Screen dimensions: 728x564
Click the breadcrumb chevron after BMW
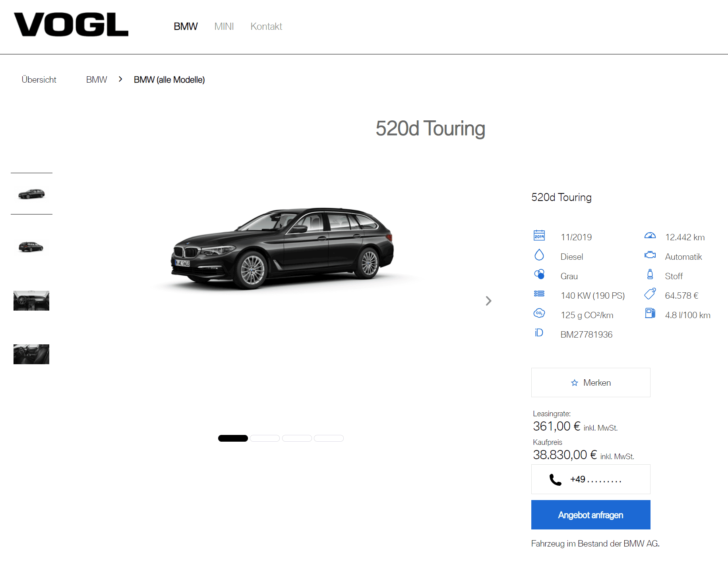[x=120, y=79]
